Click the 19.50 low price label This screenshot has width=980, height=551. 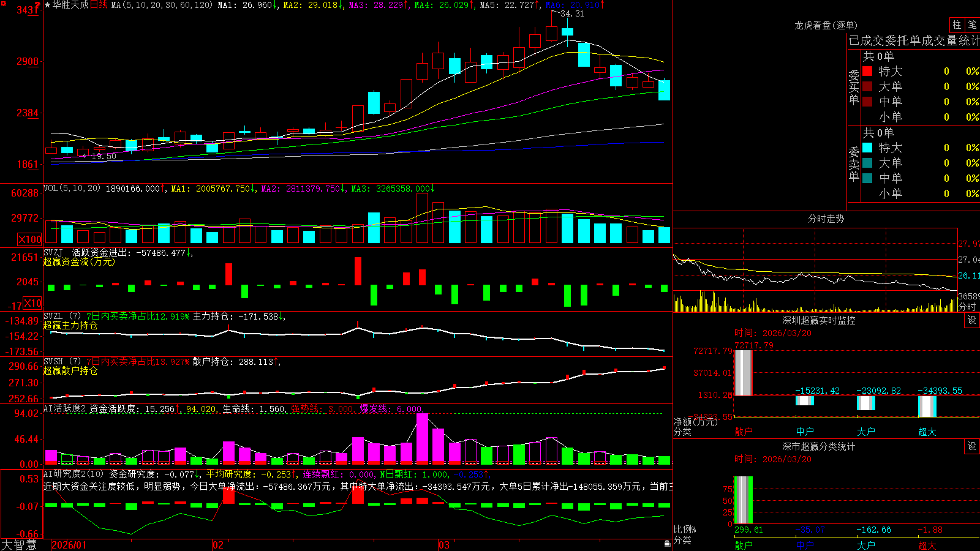104,157
